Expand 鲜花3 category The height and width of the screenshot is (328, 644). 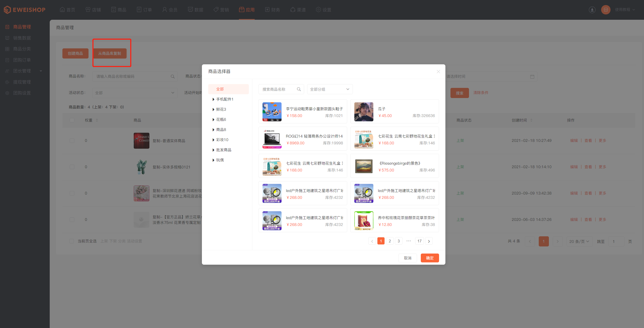[x=213, y=109]
